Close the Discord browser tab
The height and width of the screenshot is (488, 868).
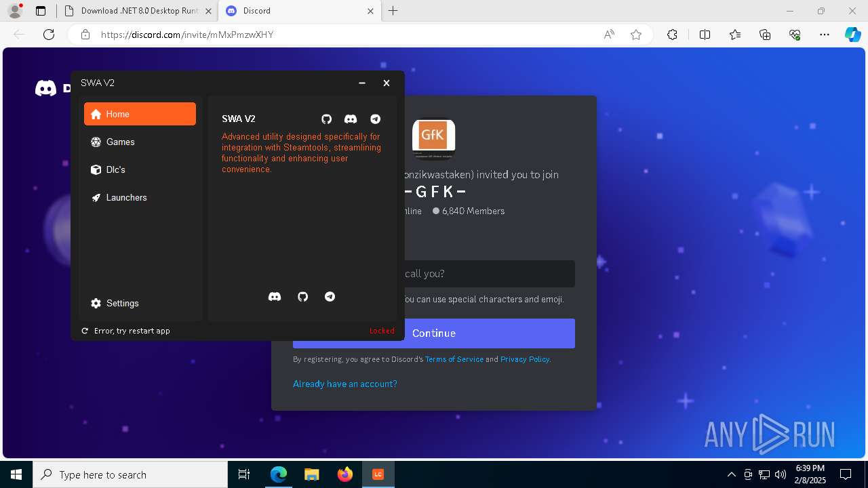coord(370,11)
